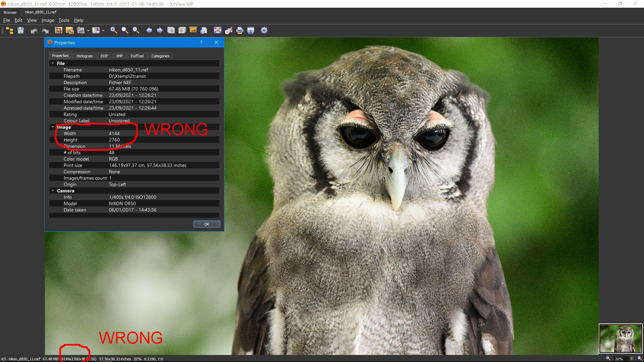Viewport: 644px width, 362px height.
Task: Open Settings with the gear icon
Action: tap(264, 31)
